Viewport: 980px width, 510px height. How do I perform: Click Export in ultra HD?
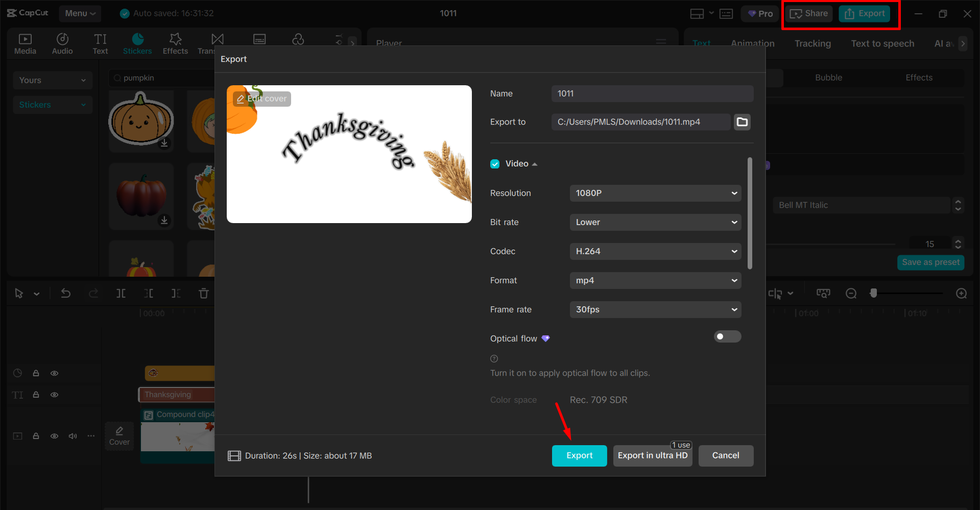653,455
